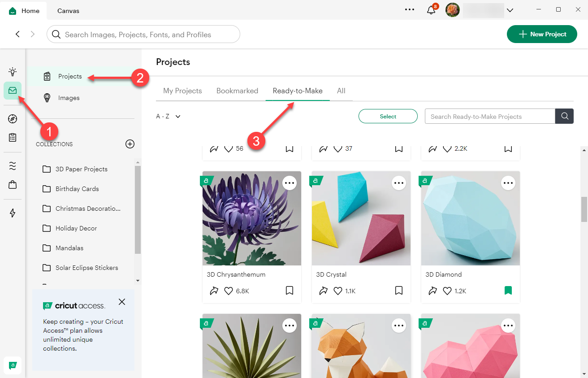Open the three-dot overflow menu in title bar
Screen dimensions: 588x378
click(409, 9)
